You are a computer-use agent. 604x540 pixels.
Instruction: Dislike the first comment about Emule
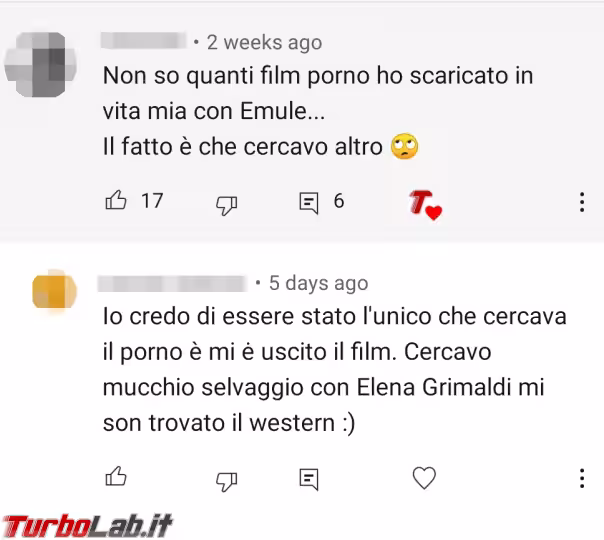click(x=226, y=205)
